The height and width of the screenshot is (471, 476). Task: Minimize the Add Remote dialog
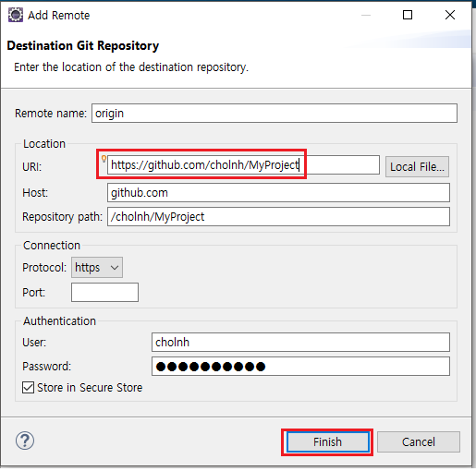tap(366, 15)
